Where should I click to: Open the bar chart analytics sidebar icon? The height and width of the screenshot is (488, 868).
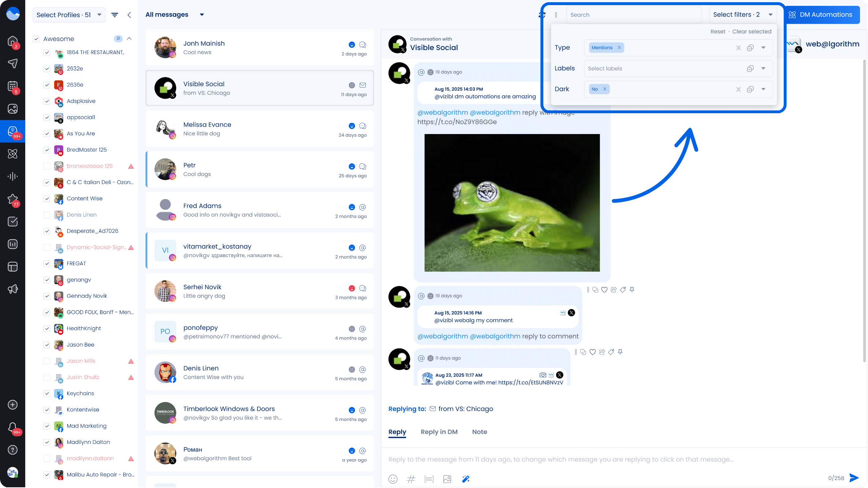coord(12,244)
